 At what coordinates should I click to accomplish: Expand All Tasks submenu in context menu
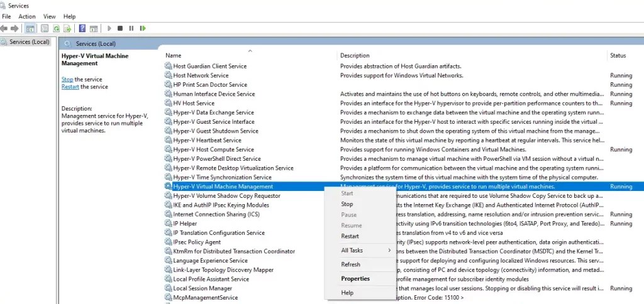point(360,250)
